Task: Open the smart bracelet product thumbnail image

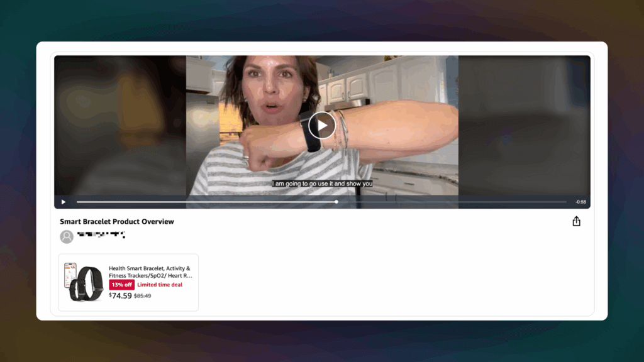Action: coord(84,282)
